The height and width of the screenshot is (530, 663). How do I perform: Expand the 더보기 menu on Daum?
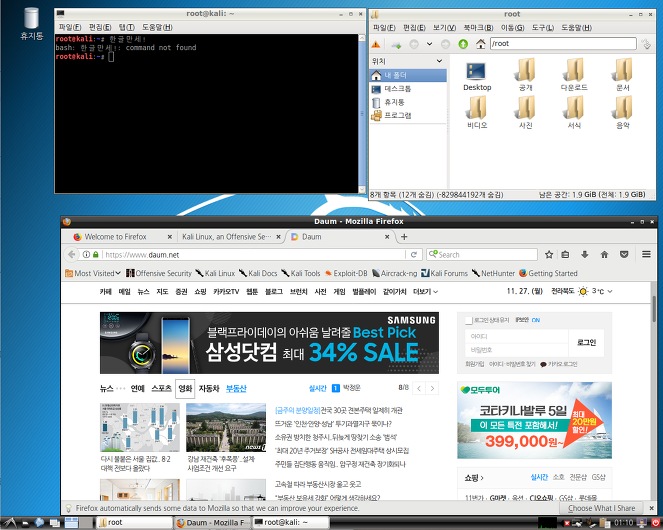(x=425, y=291)
